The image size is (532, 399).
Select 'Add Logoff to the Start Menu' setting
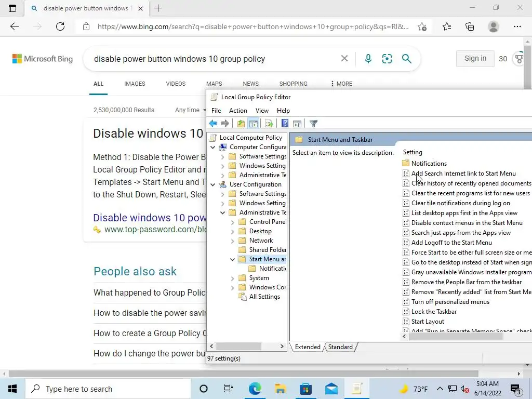(451, 243)
